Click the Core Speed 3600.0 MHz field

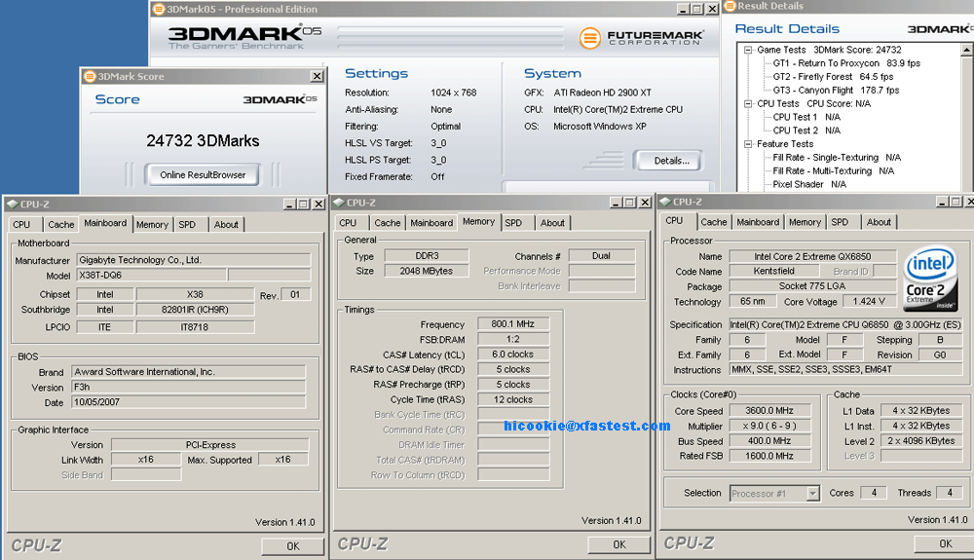pos(769,411)
